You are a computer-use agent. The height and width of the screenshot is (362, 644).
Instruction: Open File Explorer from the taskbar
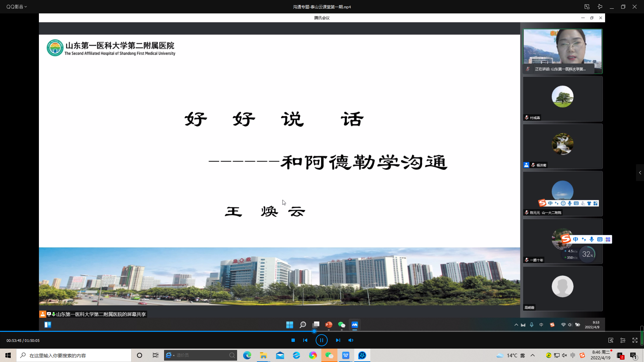pyautogui.click(x=263, y=355)
